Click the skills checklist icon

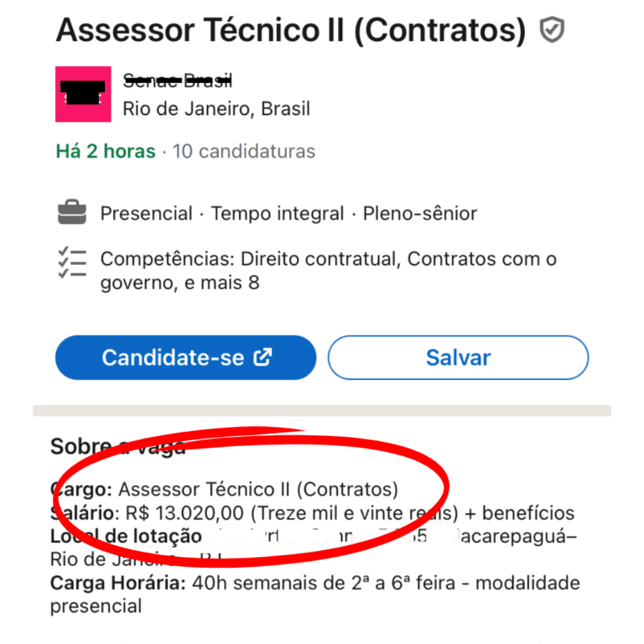pos(72,262)
